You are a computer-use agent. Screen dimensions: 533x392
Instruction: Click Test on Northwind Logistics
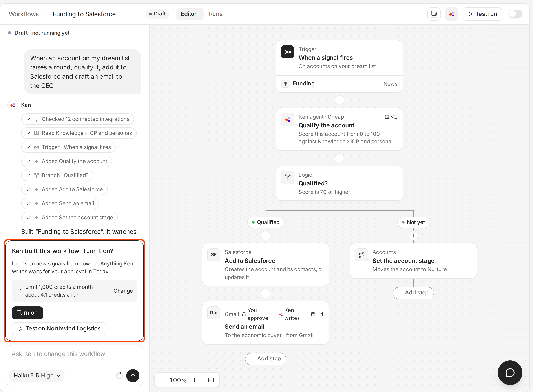[59, 329]
